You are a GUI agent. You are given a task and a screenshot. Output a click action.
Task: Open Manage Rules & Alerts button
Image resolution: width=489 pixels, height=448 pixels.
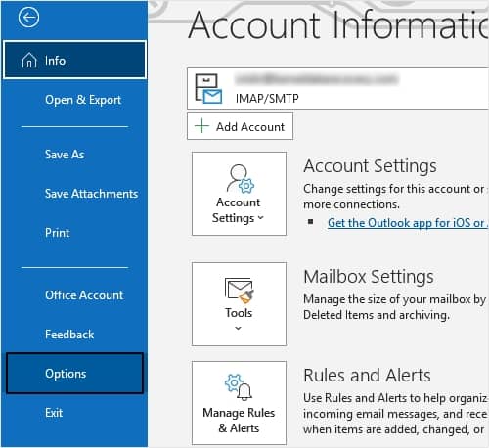(239, 403)
